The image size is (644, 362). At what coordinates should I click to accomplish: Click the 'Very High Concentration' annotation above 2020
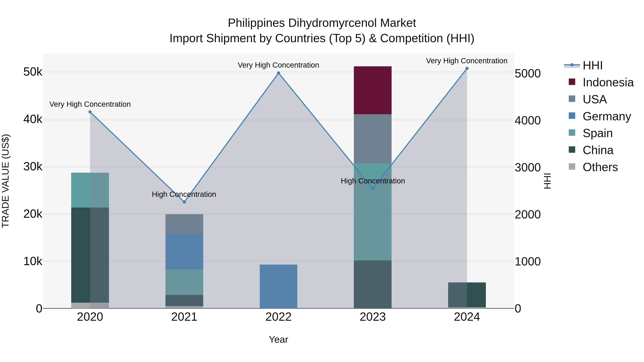point(90,104)
